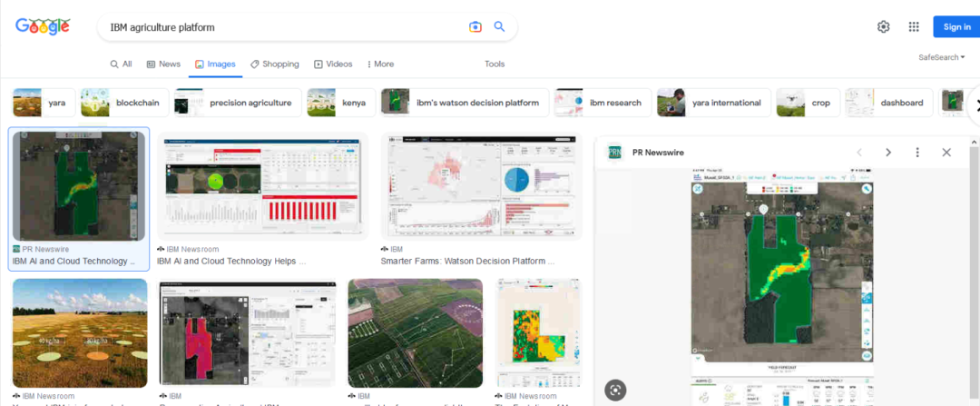Open three-dot options in preview panel
The height and width of the screenshot is (406, 980).
[917, 153]
